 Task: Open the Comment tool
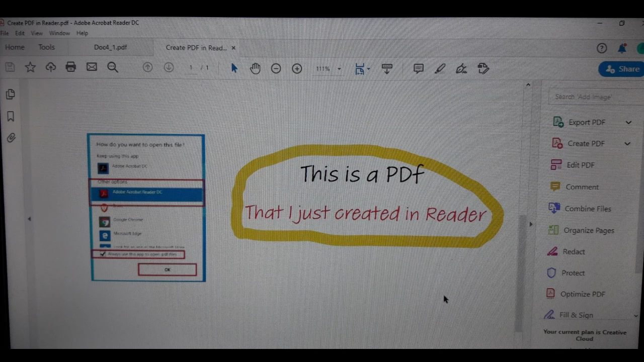click(575, 187)
